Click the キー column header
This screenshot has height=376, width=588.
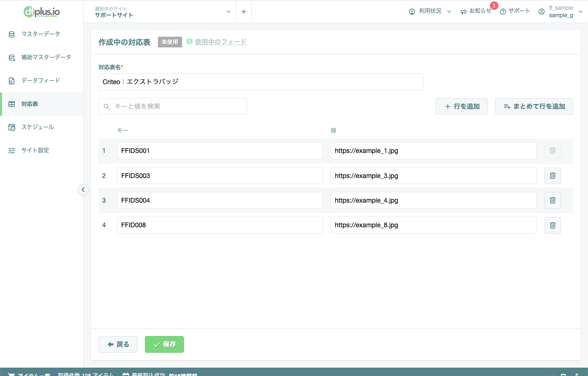(123, 131)
